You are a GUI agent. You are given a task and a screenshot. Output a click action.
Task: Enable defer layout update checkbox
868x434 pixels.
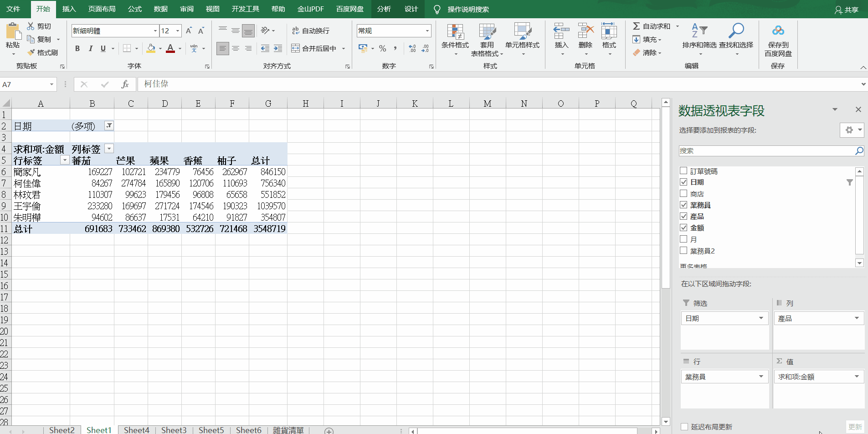pos(684,427)
